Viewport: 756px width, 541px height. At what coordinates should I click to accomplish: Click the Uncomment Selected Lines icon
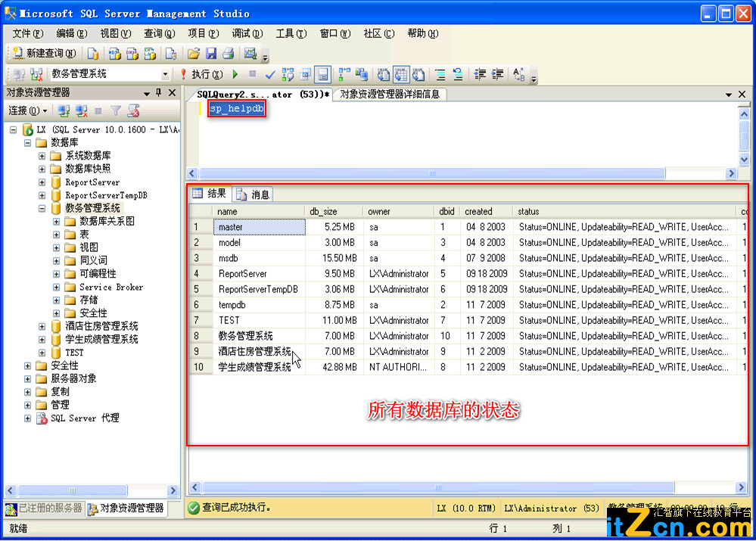pos(458,74)
